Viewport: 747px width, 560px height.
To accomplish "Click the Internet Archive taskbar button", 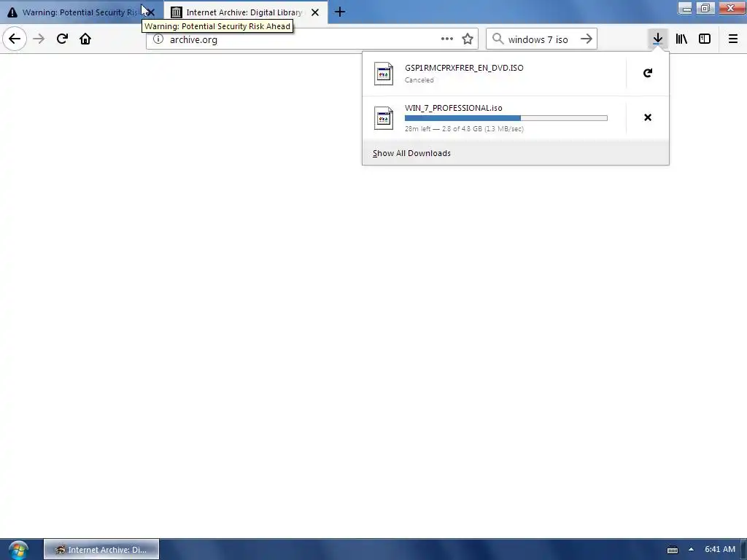I will 101,550.
